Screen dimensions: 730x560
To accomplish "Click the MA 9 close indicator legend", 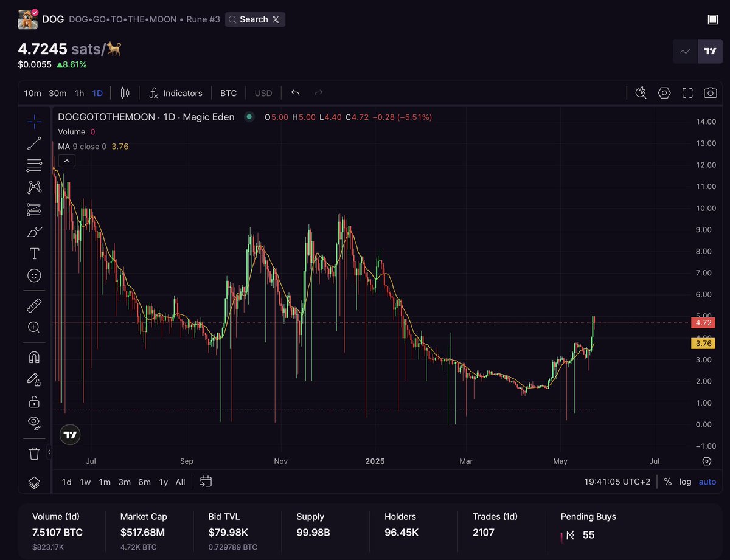I will point(82,147).
